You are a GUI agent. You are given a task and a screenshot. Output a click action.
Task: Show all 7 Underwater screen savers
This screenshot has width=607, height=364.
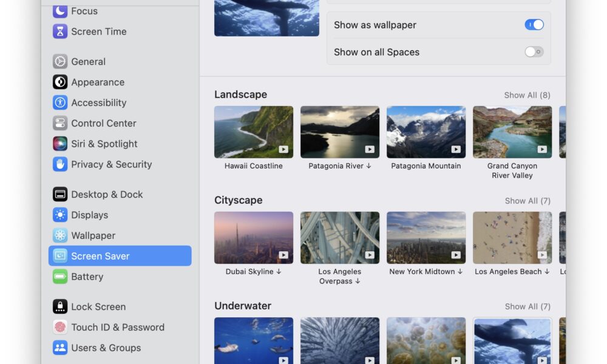(527, 306)
